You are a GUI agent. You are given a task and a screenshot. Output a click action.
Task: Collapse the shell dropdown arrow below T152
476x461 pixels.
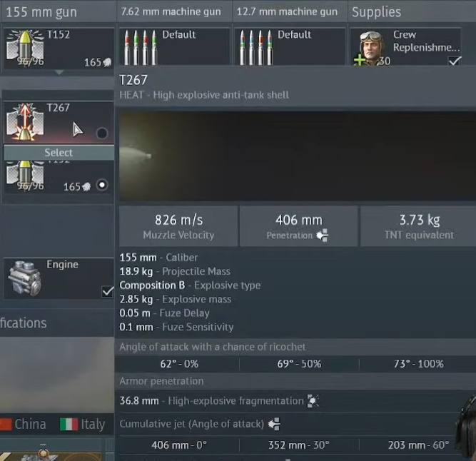59,73
